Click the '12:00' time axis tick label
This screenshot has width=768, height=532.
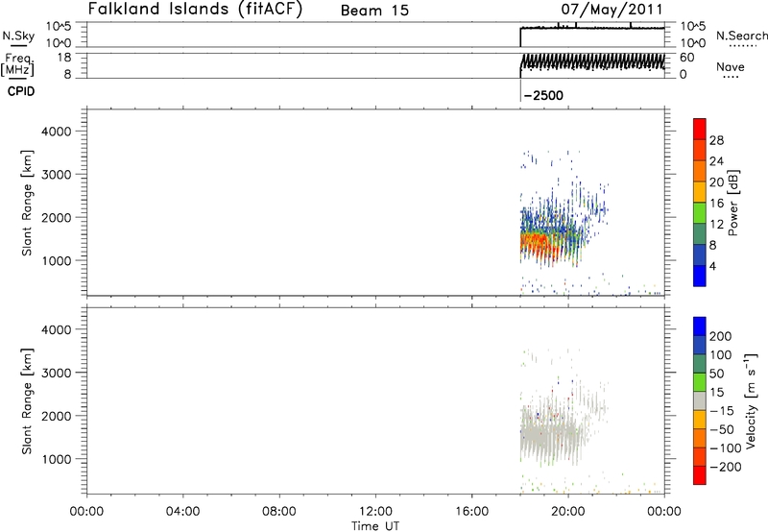click(375, 512)
